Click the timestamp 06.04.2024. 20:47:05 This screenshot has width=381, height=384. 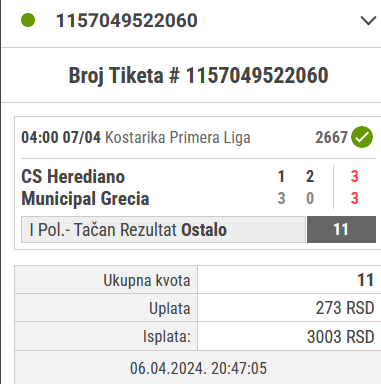click(198, 368)
